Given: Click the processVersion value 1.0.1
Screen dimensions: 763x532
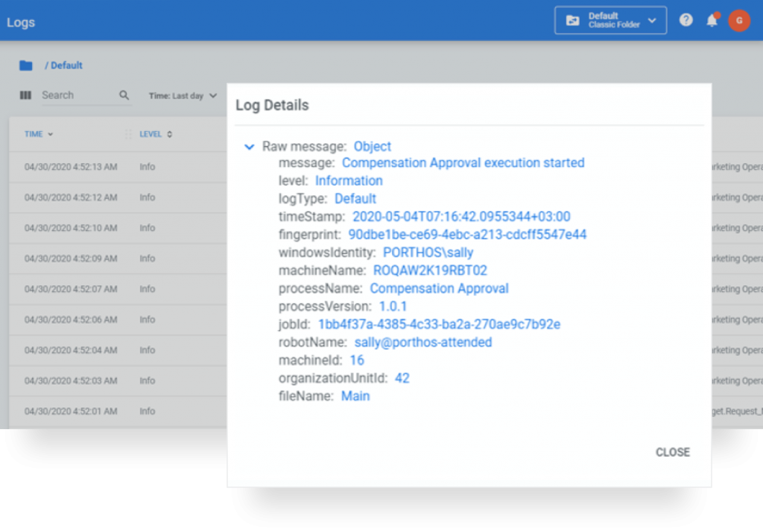Looking at the screenshot, I should tap(393, 307).
